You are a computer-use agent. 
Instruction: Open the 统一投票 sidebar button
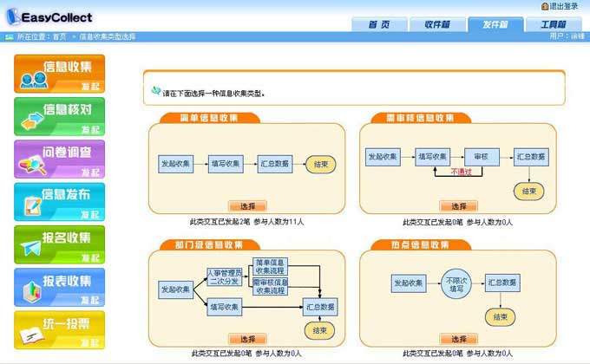point(60,330)
